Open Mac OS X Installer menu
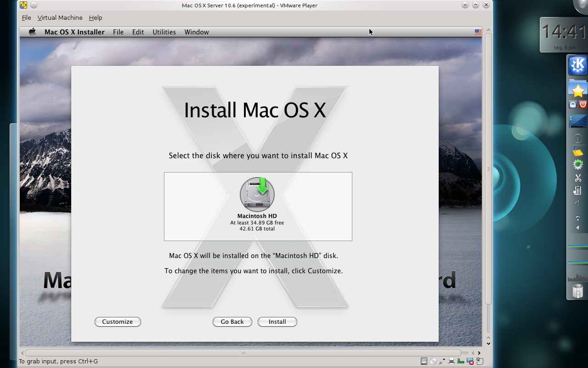The image size is (588, 368). click(74, 32)
